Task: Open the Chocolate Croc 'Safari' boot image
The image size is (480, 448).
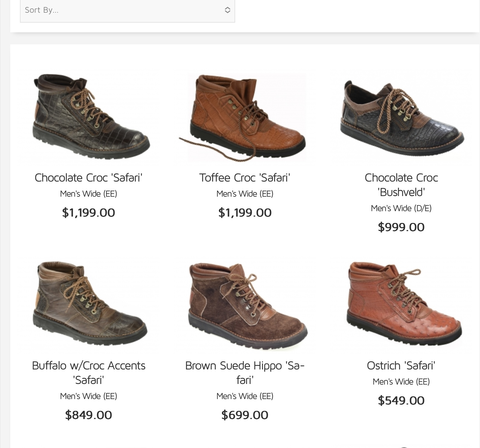Action: (89, 118)
